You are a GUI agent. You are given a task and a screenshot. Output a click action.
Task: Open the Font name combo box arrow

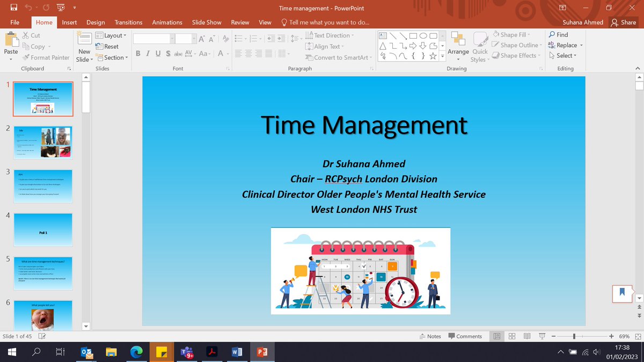click(x=171, y=39)
